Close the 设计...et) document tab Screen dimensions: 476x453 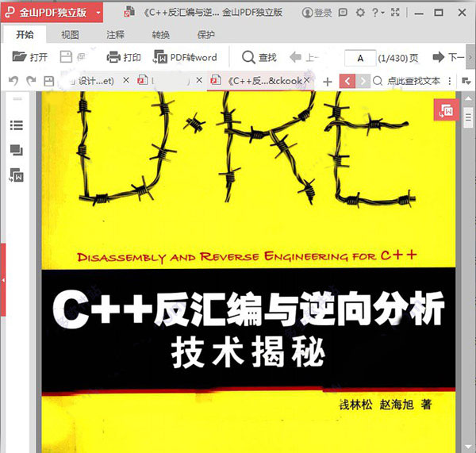126,80
